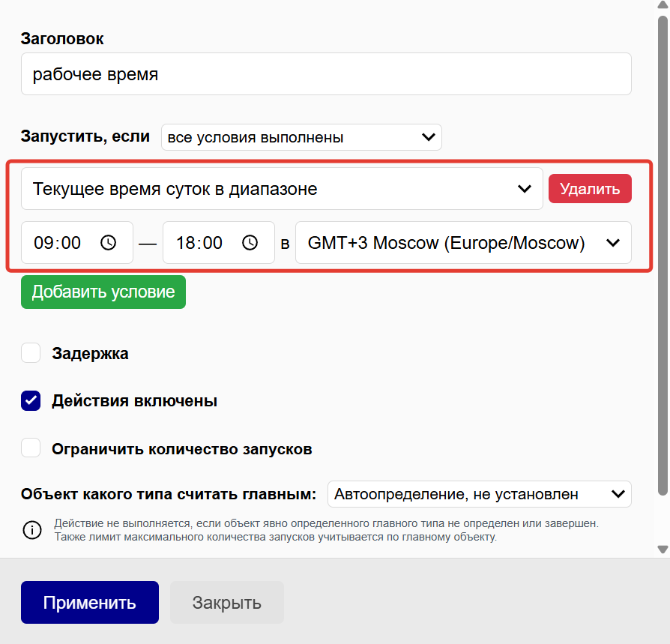Open the GMT+3 Moscow timezone dropdown
The image size is (670, 644).
[x=463, y=243]
